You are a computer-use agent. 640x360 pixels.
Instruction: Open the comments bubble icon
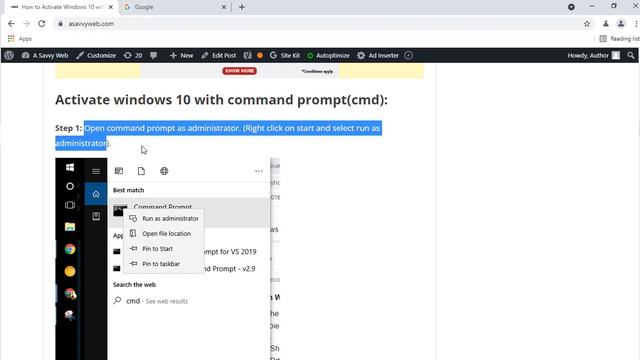click(153, 56)
